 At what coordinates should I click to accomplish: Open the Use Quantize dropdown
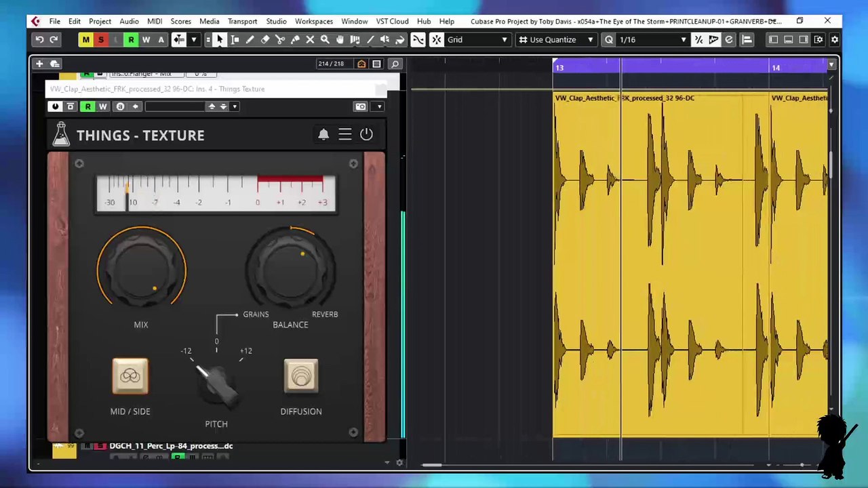tap(556, 40)
